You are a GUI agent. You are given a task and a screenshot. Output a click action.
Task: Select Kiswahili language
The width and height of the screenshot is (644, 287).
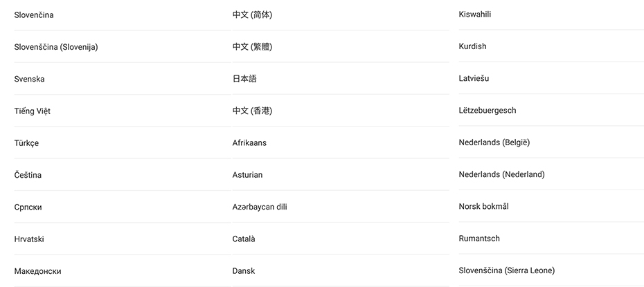[475, 14]
